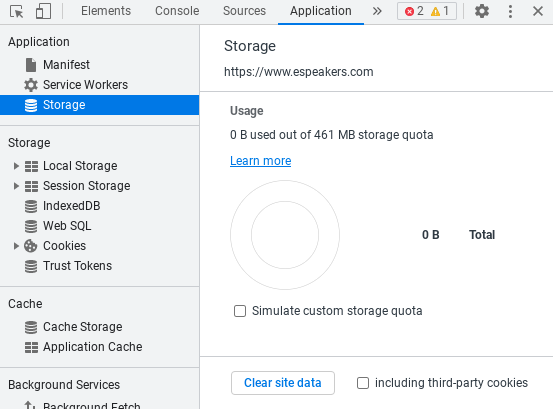Image resolution: width=553 pixels, height=409 pixels.
Task: Enable Simulate custom storage quota checkbox
Action: 240,311
